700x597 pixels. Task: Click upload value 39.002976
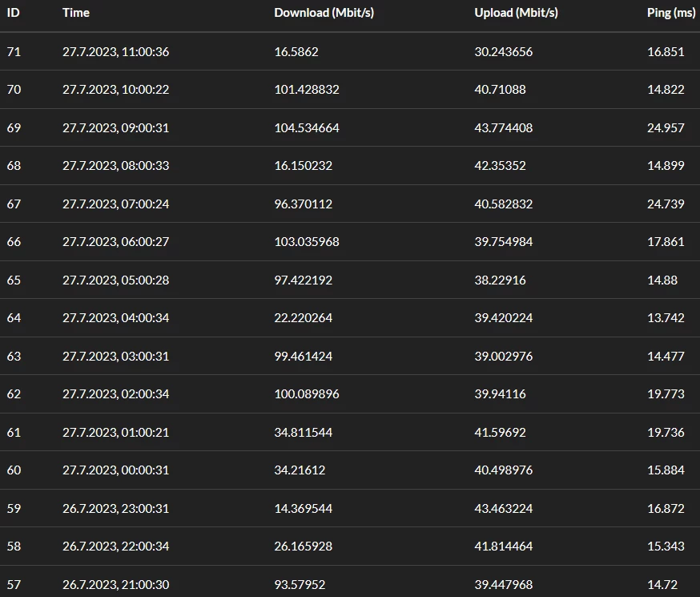tap(503, 357)
